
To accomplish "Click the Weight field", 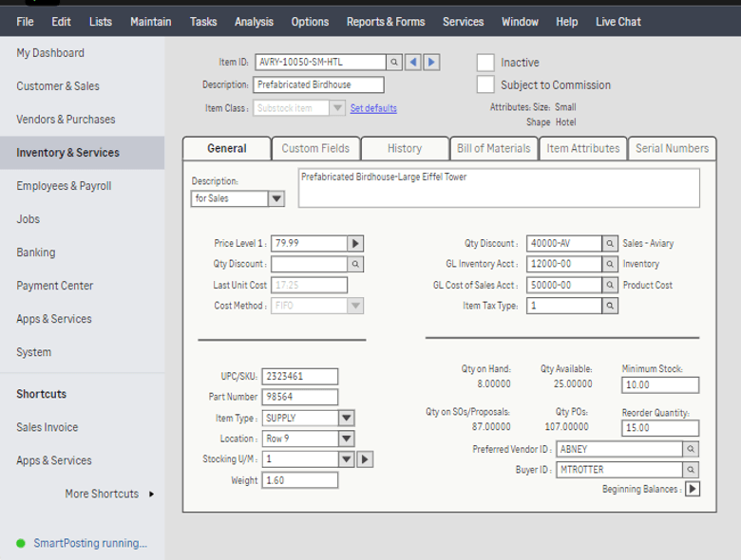I will 299,480.
